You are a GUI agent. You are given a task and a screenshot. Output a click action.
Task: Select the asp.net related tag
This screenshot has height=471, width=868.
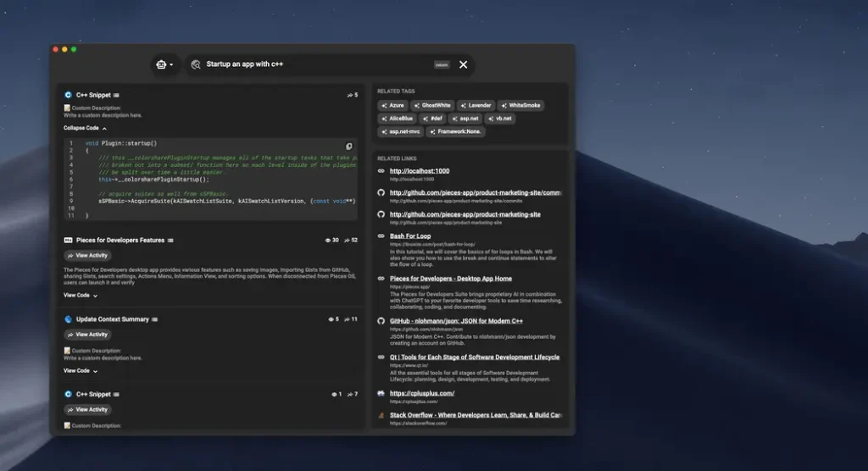click(465, 119)
